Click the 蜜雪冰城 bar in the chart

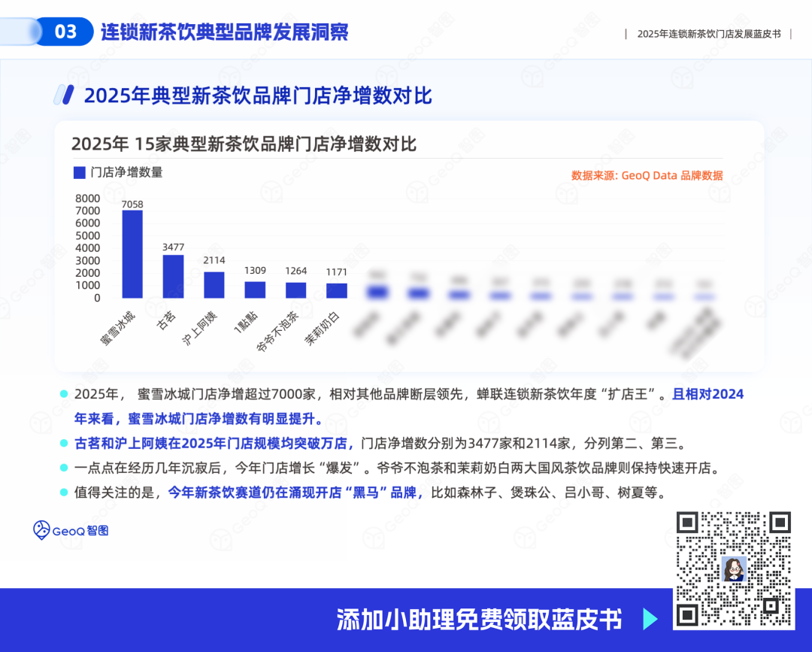132,253
